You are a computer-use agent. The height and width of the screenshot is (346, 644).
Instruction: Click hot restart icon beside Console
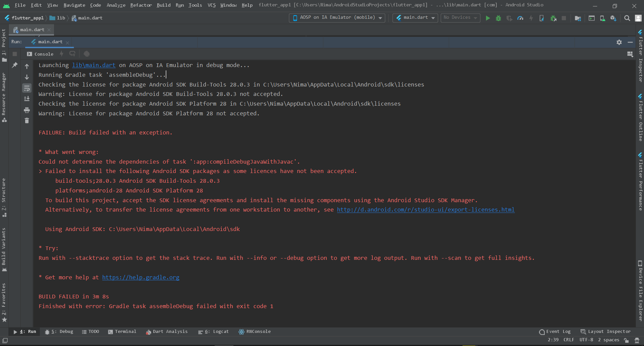pos(72,54)
